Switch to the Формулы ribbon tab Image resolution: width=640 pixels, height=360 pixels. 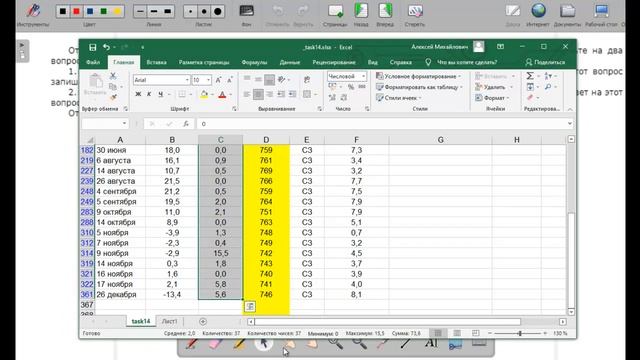point(254,62)
